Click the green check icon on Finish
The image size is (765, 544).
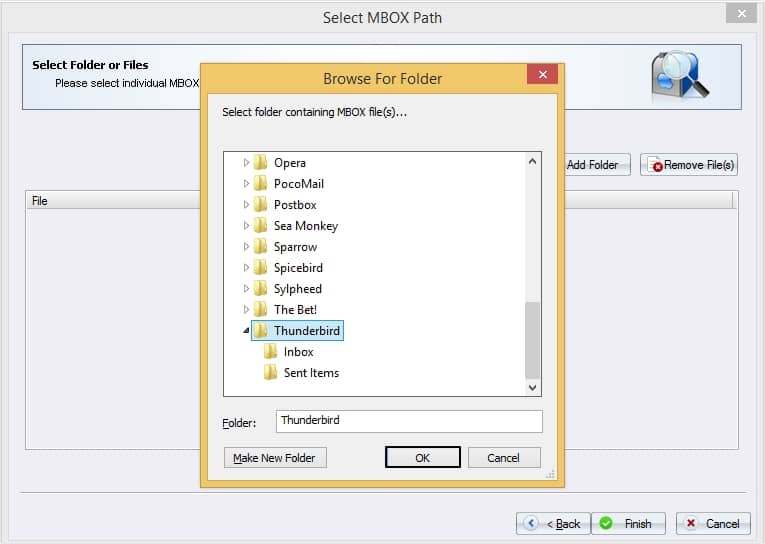[x=606, y=523]
